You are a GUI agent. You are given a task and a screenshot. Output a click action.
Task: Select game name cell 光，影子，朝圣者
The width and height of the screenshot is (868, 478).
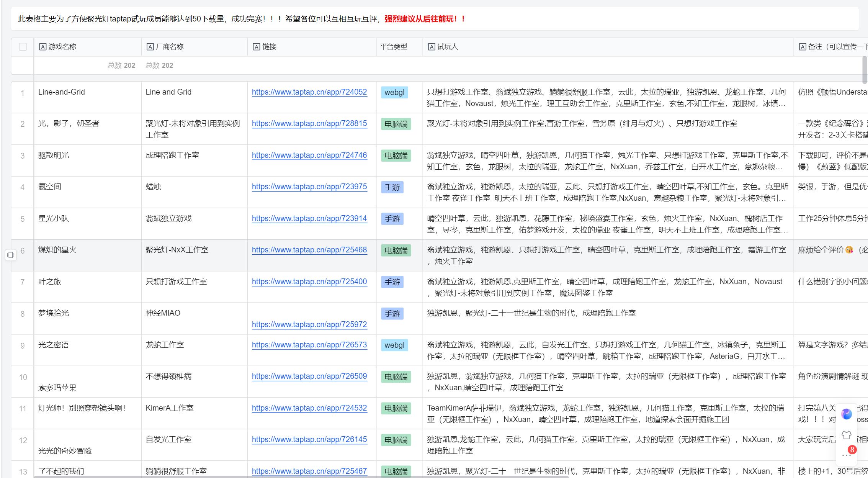[88, 129]
